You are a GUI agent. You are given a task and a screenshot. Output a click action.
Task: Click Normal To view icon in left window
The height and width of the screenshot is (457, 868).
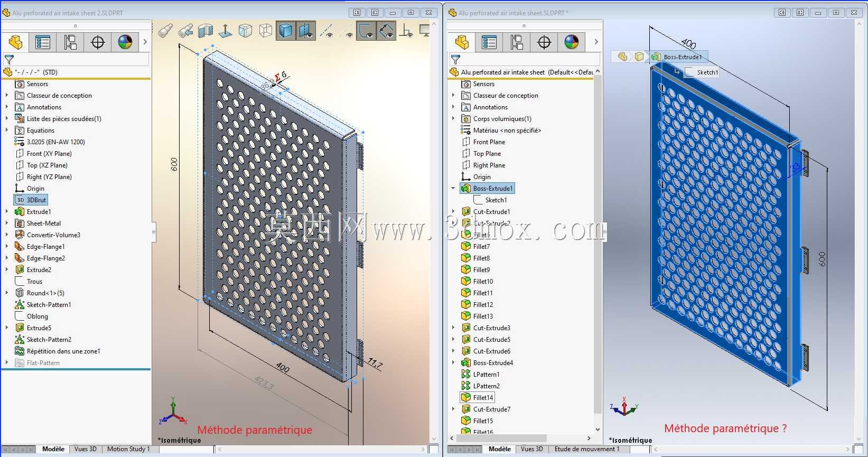(x=226, y=31)
